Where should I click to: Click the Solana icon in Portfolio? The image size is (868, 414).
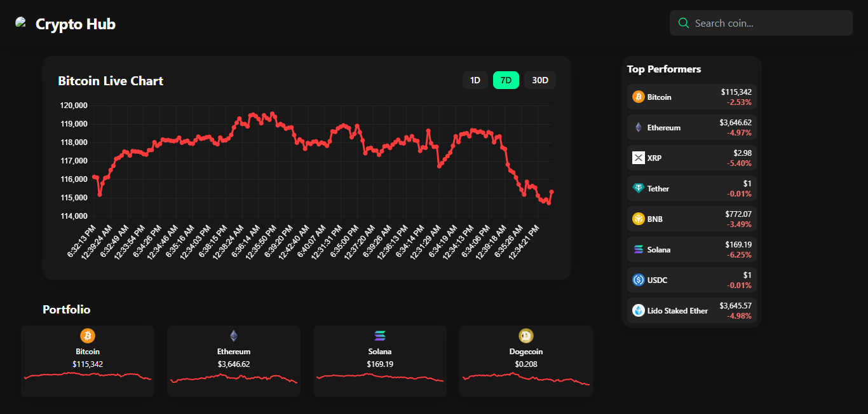[380, 336]
